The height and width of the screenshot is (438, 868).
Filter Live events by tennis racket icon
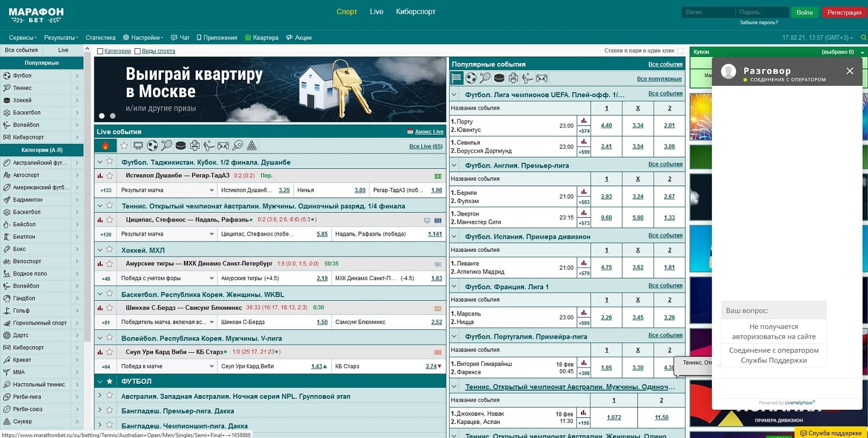tap(167, 145)
